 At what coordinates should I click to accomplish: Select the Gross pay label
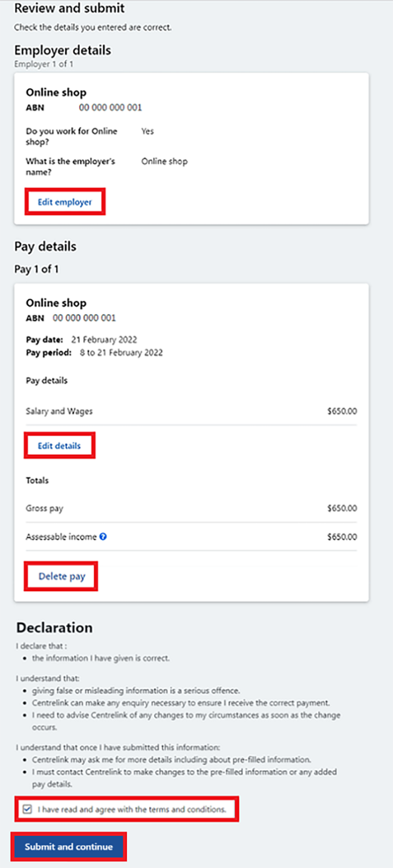[x=44, y=508]
